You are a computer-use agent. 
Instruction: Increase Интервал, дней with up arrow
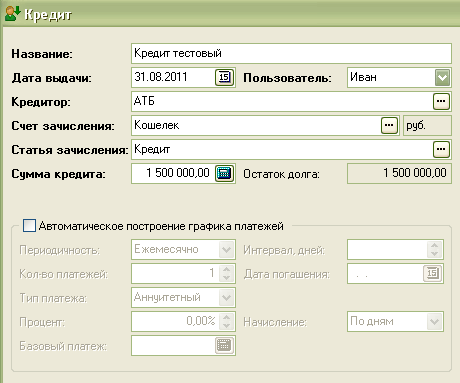coord(435,245)
